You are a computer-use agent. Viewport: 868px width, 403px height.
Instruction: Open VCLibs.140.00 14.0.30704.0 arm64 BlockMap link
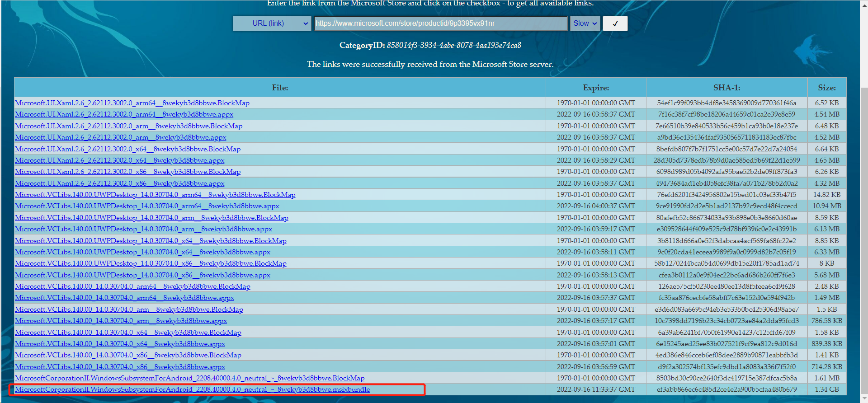[x=132, y=286]
